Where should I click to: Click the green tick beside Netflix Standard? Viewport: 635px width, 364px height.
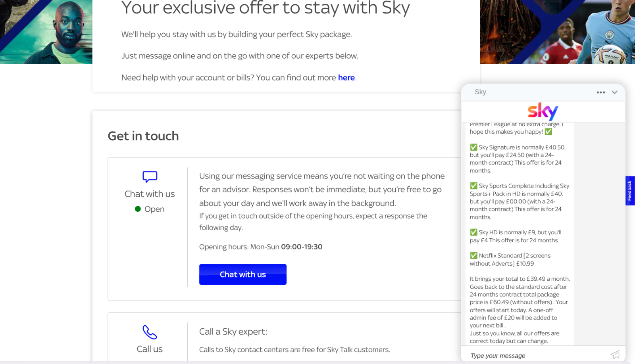click(x=473, y=255)
